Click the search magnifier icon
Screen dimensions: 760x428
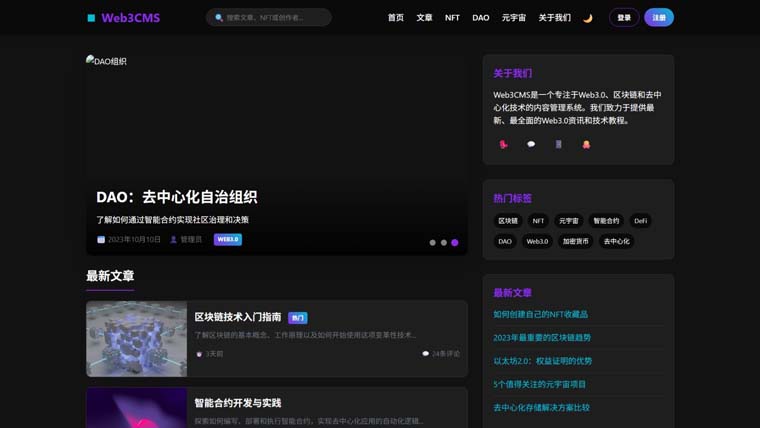(x=219, y=17)
